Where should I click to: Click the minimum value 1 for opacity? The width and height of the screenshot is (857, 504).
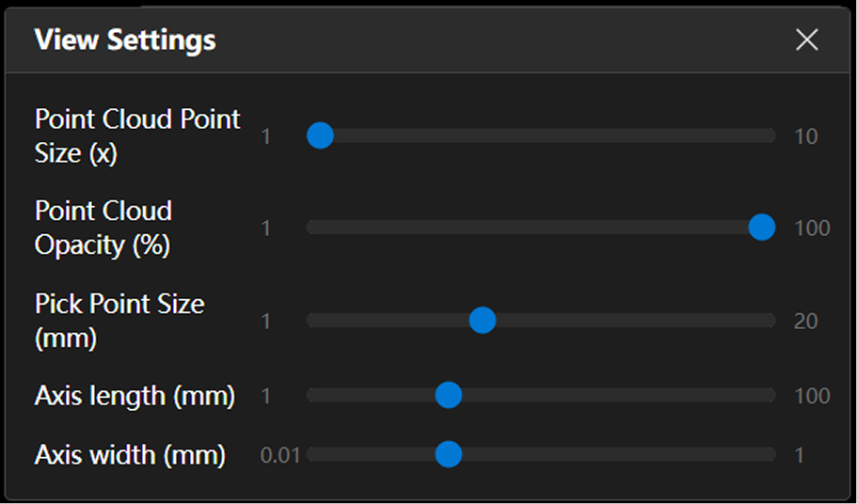(266, 228)
